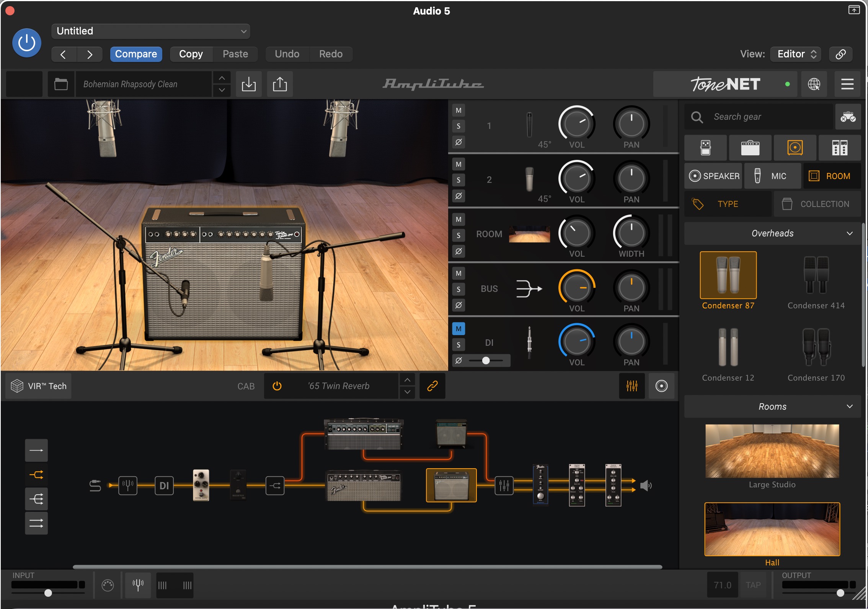Switch to the MIC tab
868x609 pixels.
coord(773,176)
